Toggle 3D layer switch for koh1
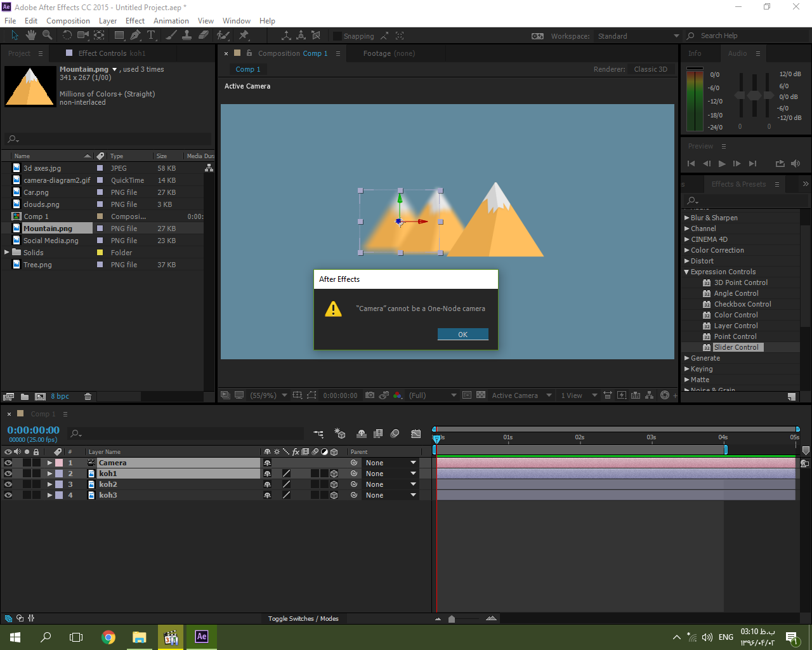 pos(334,474)
